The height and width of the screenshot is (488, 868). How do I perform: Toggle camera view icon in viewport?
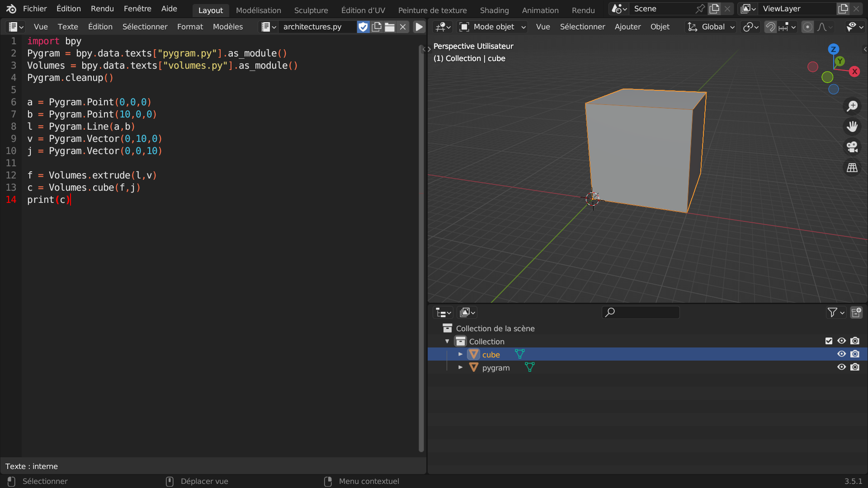(x=852, y=147)
